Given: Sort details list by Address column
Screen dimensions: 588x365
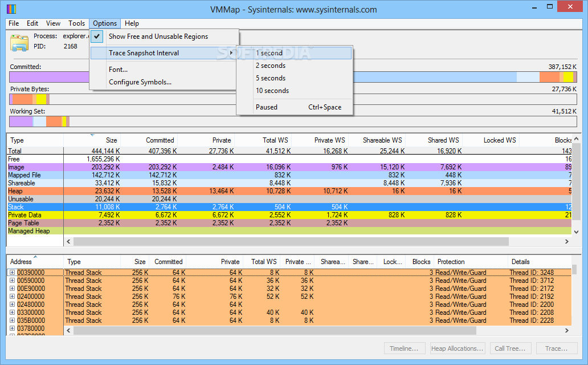Looking at the screenshot, I should [x=36, y=262].
